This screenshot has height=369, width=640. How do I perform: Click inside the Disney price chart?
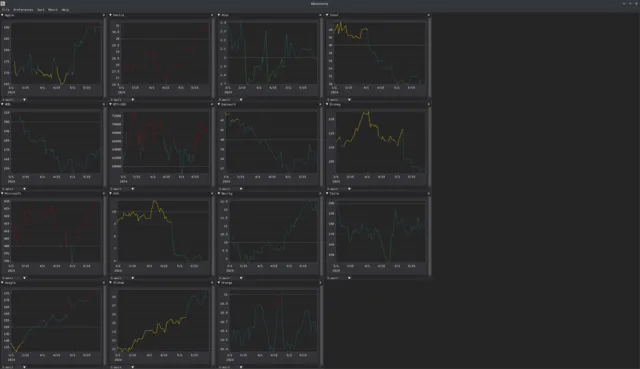(x=380, y=142)
